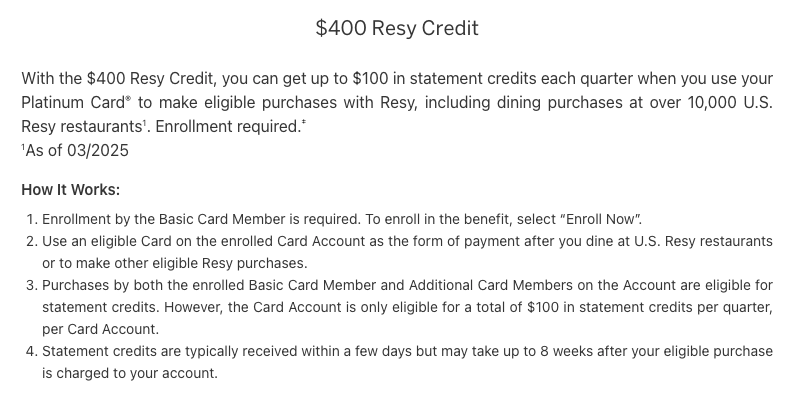Viewport: 792px width, 401px height.
Task: Click the "How It Works:" subheading
Action: [x=71, y=190]
